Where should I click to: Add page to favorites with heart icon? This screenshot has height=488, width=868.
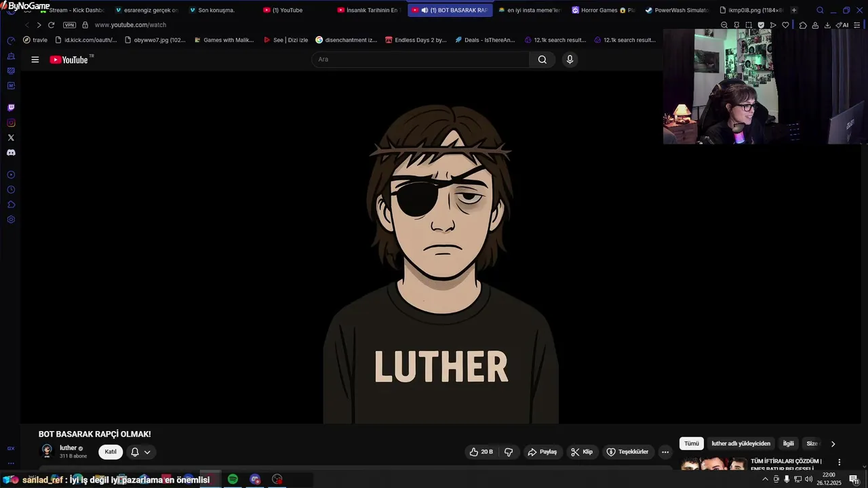(785, 25)
